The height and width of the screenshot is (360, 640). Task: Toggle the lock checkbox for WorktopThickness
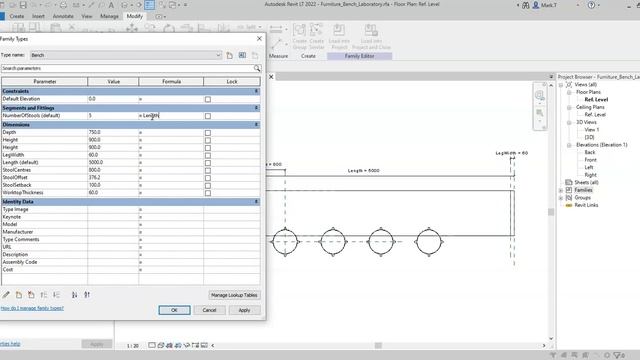coord(208,193)
